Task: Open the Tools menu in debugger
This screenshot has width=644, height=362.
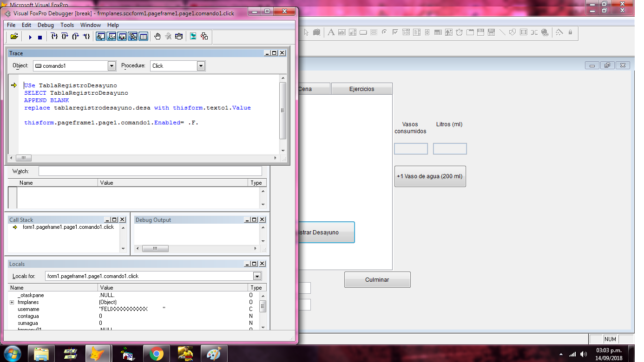Action: tap(67, 25)
